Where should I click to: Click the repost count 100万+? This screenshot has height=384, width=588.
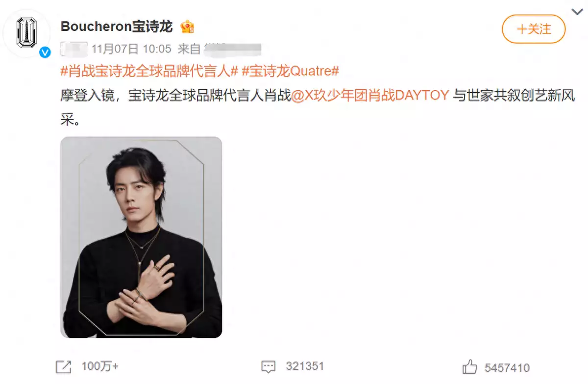pyautogui.click(x=100, y=366)
